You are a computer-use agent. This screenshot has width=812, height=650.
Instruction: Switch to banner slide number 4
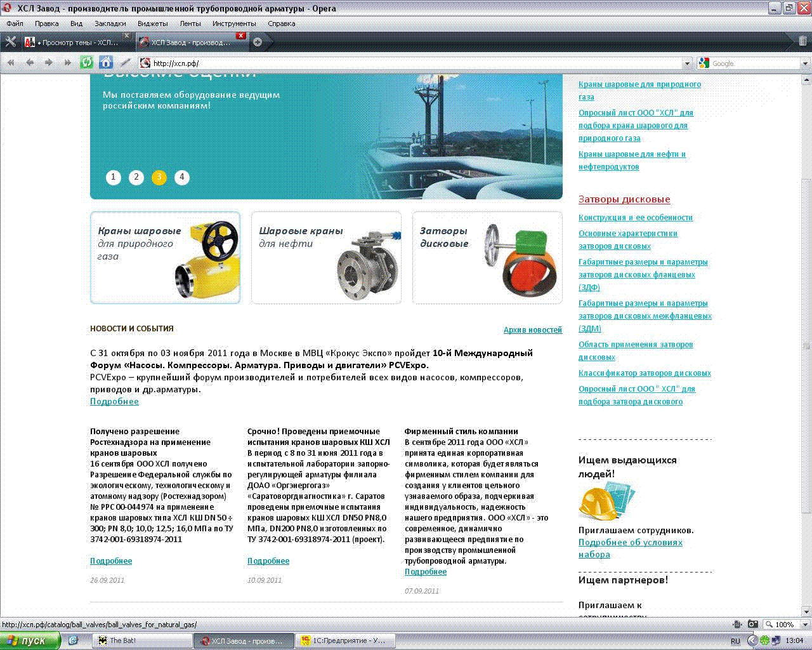coord(182,177)
